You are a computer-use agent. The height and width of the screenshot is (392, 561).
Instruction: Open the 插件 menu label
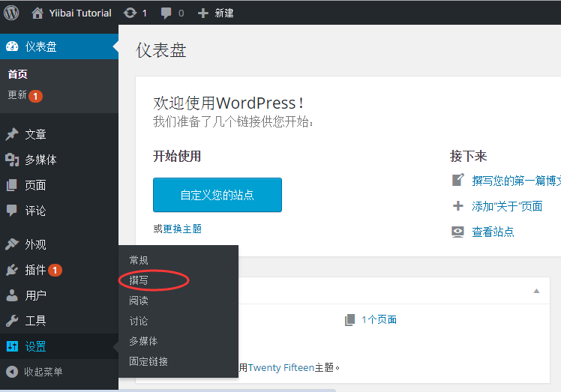[35, 270]
